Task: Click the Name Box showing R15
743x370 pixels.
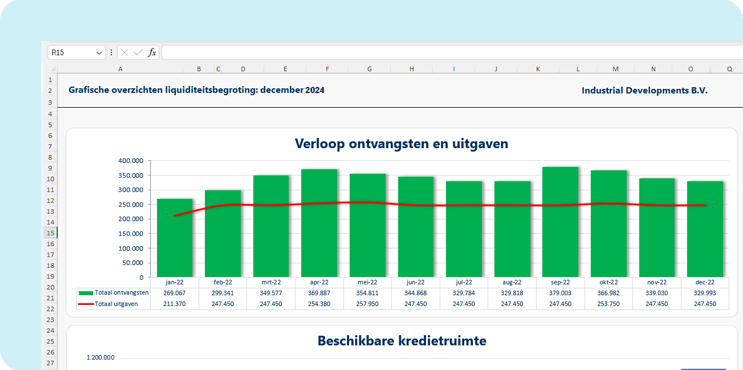Action: (76, 53)
